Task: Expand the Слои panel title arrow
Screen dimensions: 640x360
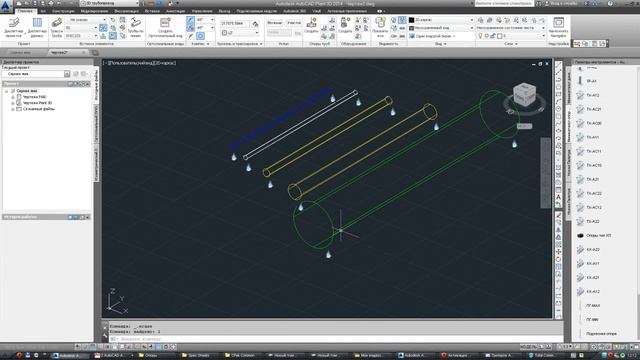Action: [x=516, y=44]
